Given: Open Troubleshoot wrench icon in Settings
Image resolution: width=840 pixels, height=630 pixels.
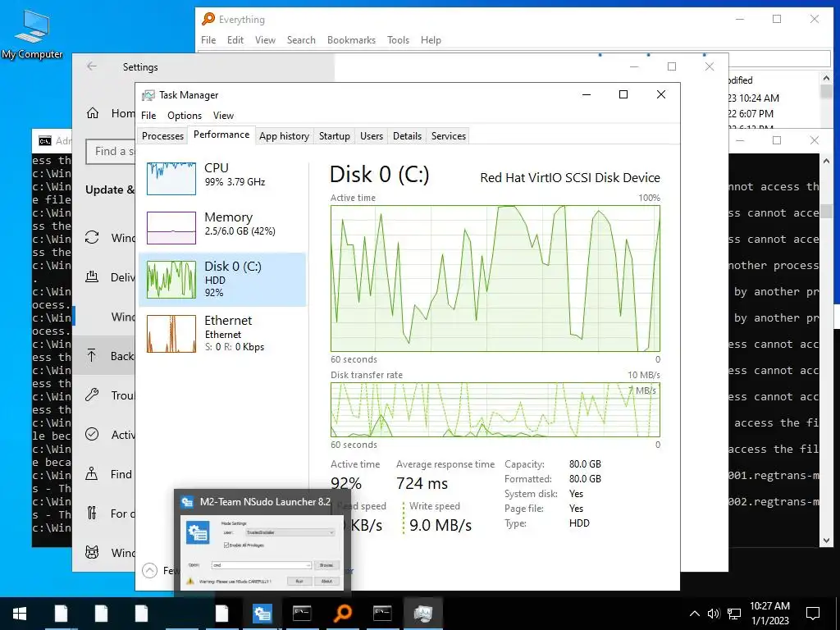Looking at the screenshot, I should point(92,395).
